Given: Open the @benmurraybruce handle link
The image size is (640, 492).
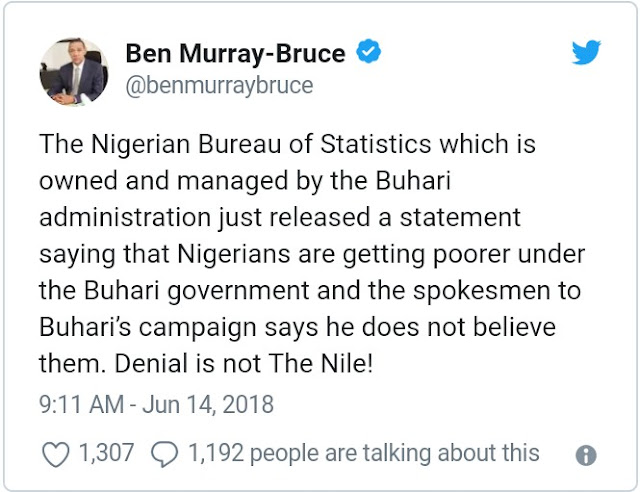Looking at the screenshot, I should (219, 86).
